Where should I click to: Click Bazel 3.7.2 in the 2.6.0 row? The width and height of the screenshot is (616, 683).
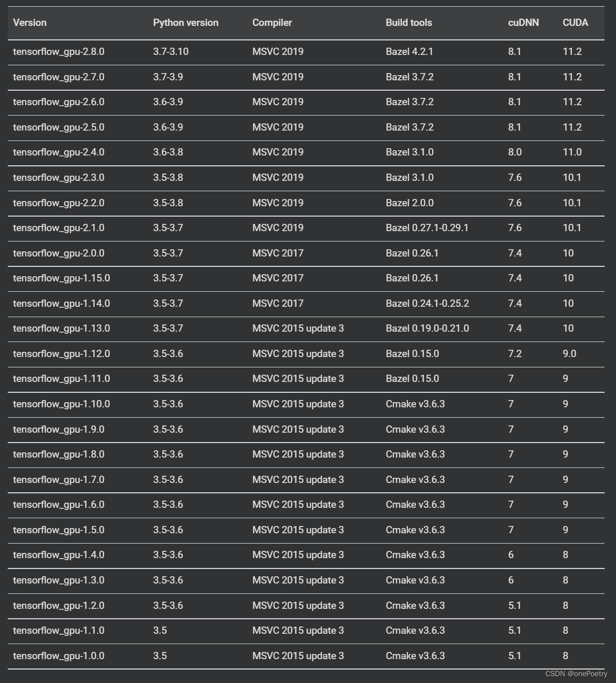click(x=409, y=102)
